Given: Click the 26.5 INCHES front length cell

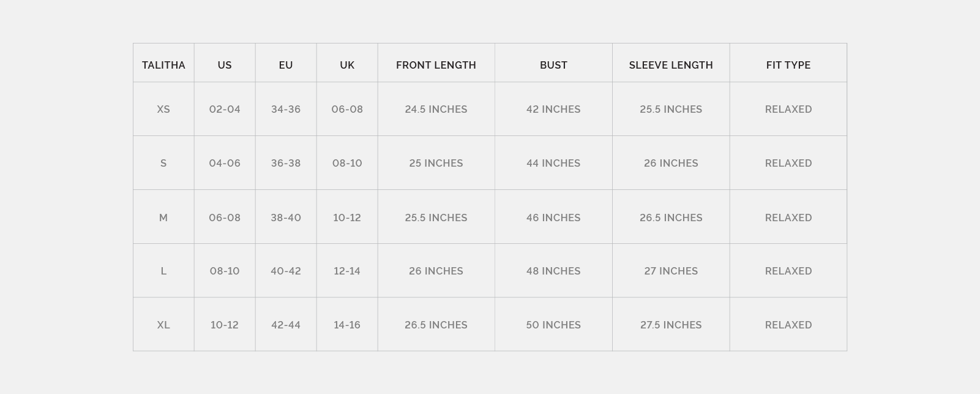Looking at the screenshot, I should click(x=436, y=325).
